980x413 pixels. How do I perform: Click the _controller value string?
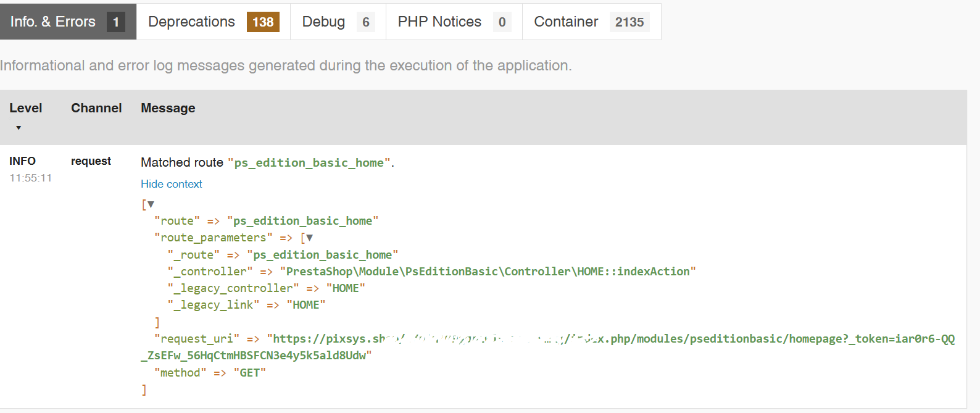tap(488, 272)
